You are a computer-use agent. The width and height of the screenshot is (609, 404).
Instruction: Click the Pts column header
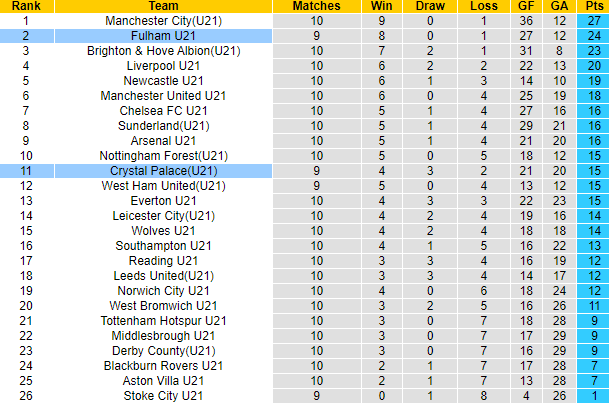point(594,5)
